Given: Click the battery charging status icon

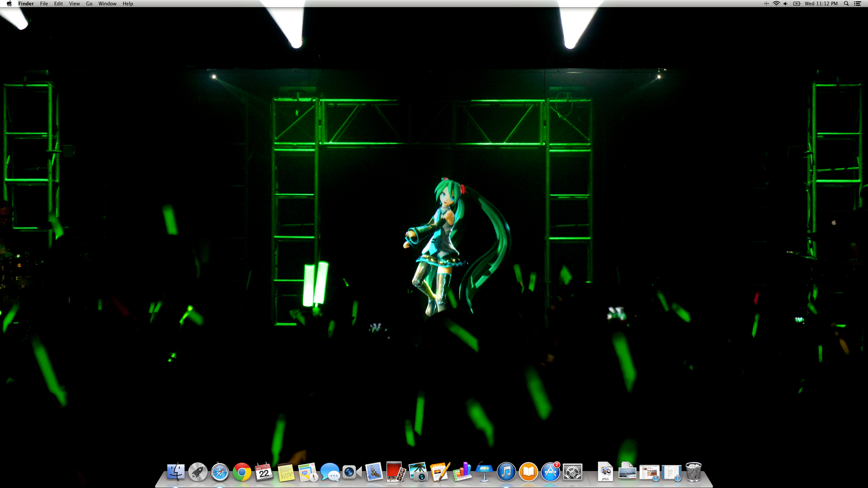Looking at the screenshot, I should pos(796,3).
